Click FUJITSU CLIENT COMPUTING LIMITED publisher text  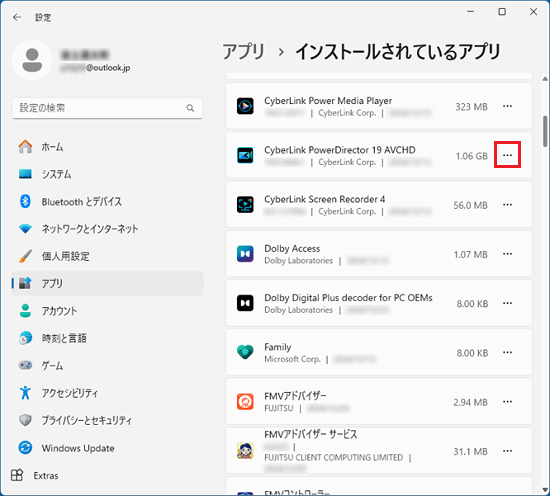coord(334,457)
